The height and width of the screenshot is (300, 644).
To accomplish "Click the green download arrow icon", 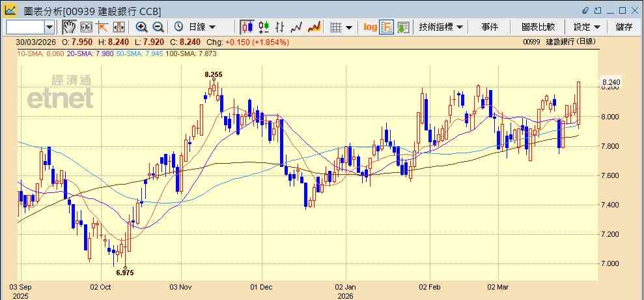I will [403, 27].
